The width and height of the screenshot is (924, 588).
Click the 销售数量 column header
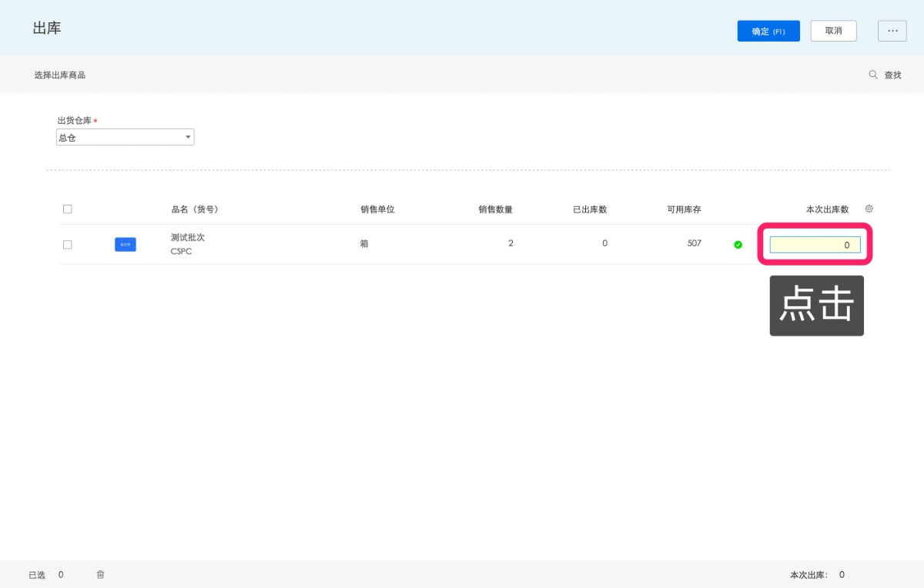[495, 209]
